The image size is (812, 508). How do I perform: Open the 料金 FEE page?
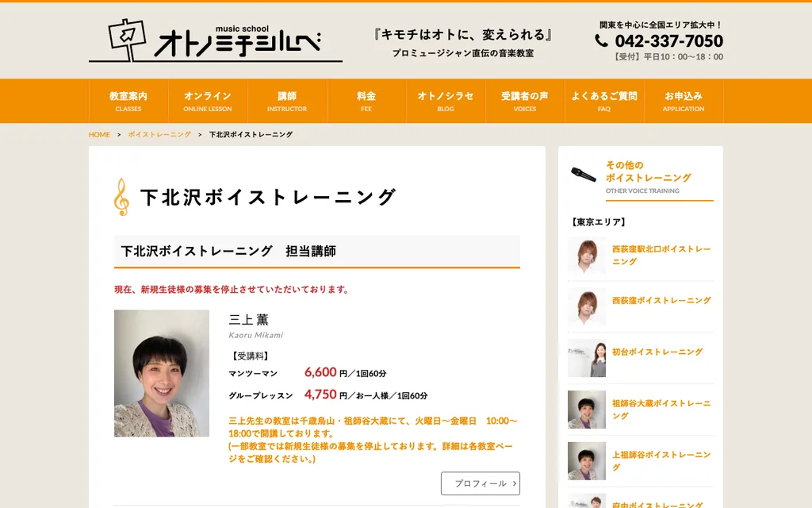[366, 101]
